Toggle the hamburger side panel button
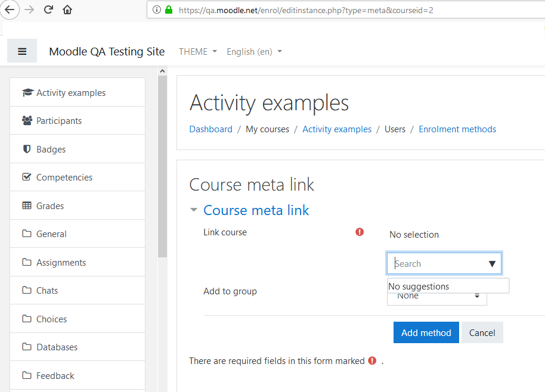Image resolution: width=545 pixels, height=392 pixels. (22, 51)
